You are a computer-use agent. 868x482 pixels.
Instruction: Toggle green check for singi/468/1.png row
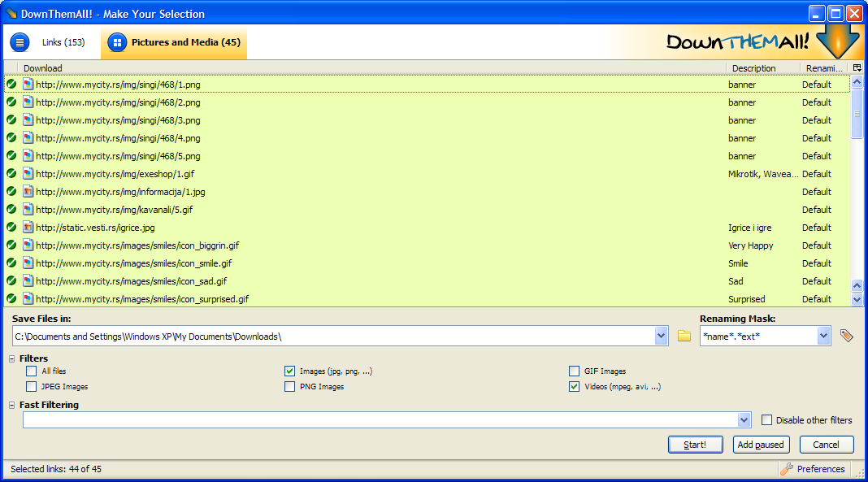pos(11,84)
